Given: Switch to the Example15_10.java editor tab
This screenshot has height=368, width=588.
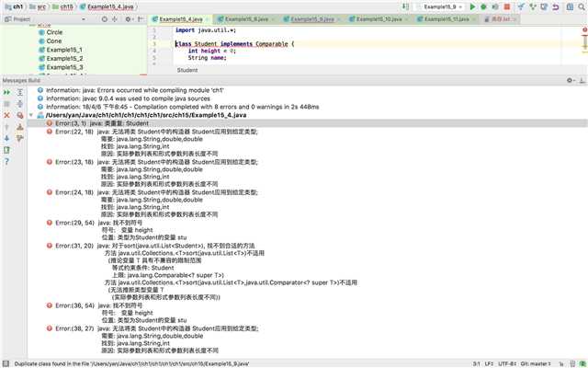Looking at the screenshot, I should point(379,19).
